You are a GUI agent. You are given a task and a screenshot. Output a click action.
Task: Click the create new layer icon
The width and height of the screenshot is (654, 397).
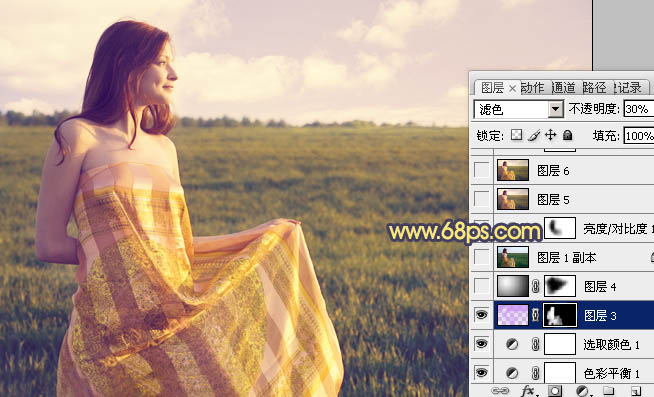coord(636,391)
